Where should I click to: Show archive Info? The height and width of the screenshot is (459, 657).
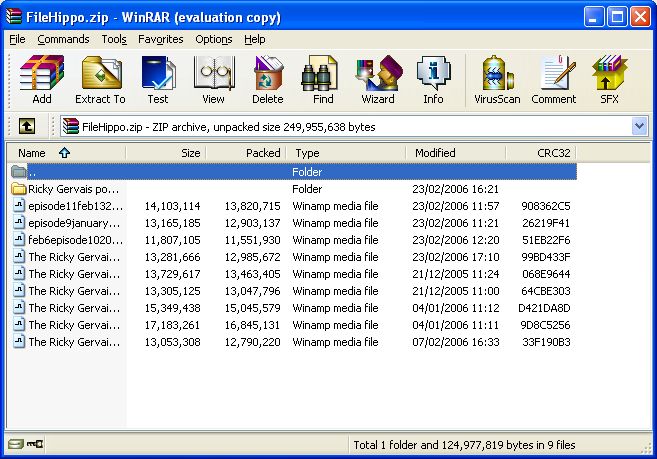coord(433,80)
